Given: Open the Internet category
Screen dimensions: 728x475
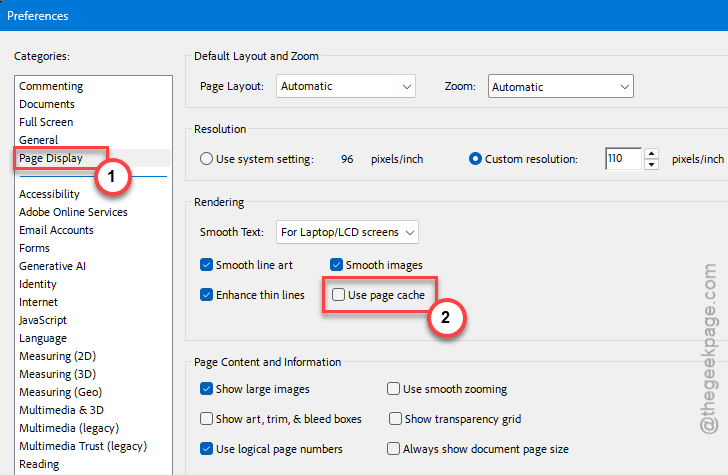Looking at the screenshot, I should [x=38, y=302].
